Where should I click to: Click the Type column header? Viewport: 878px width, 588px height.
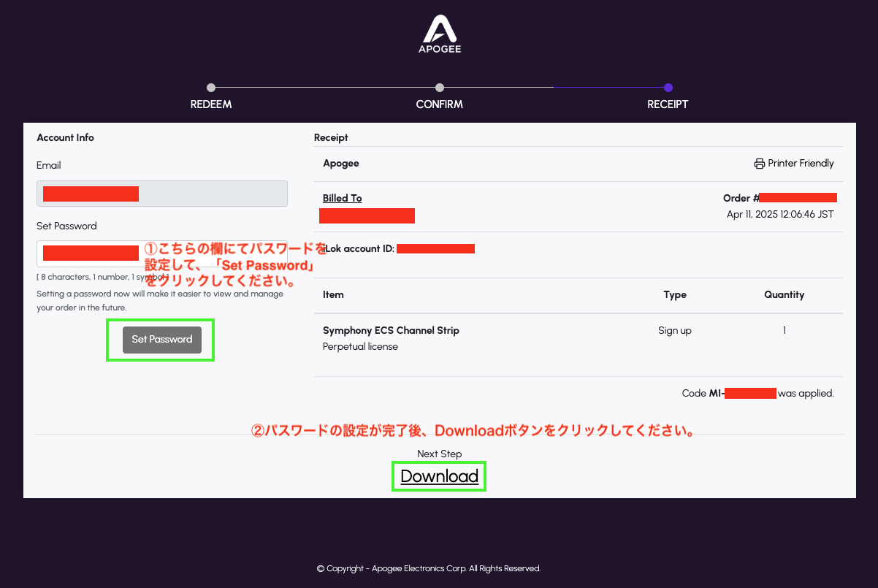tap(675, 294)
